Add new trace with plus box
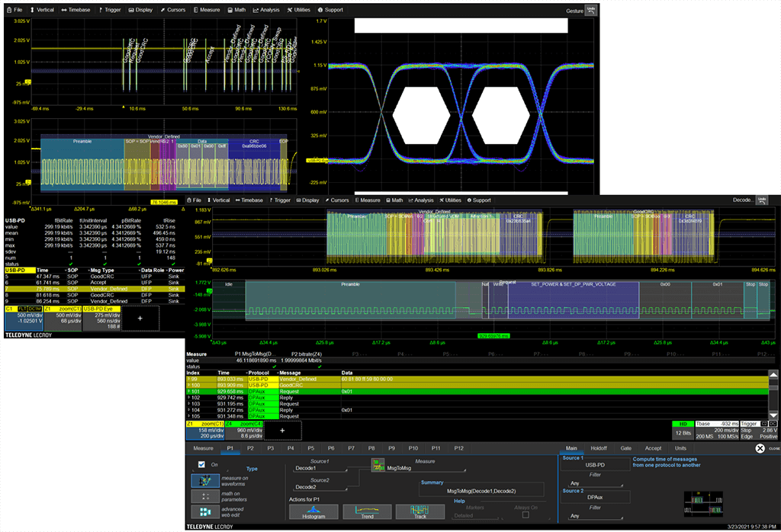The height and width of the screenshot is (532, 781). point(282,430)
